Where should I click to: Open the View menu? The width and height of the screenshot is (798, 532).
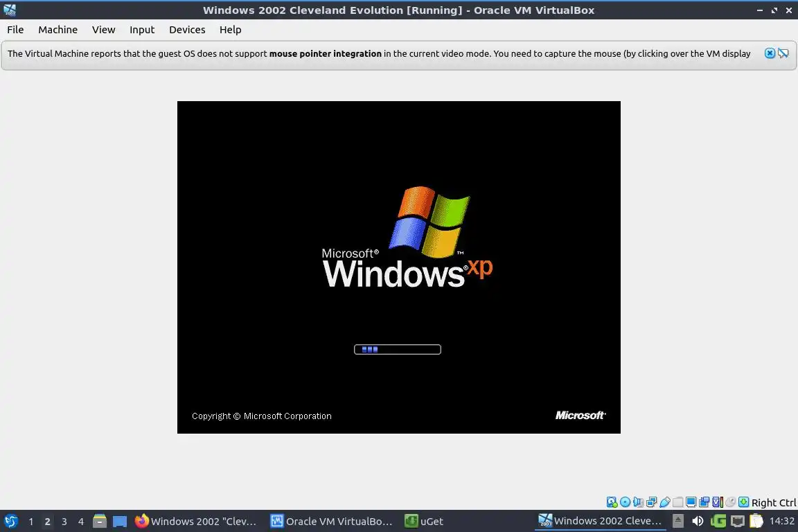pos(103,30)
